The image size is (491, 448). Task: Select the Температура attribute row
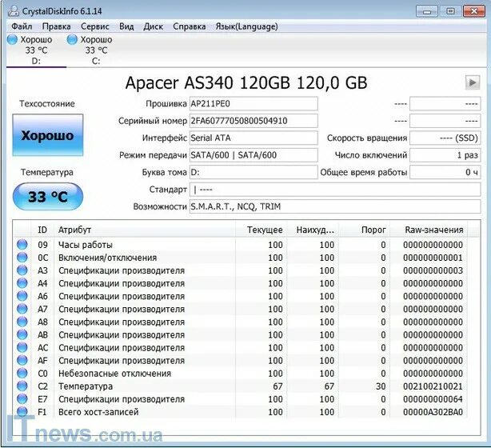[240, 386]
